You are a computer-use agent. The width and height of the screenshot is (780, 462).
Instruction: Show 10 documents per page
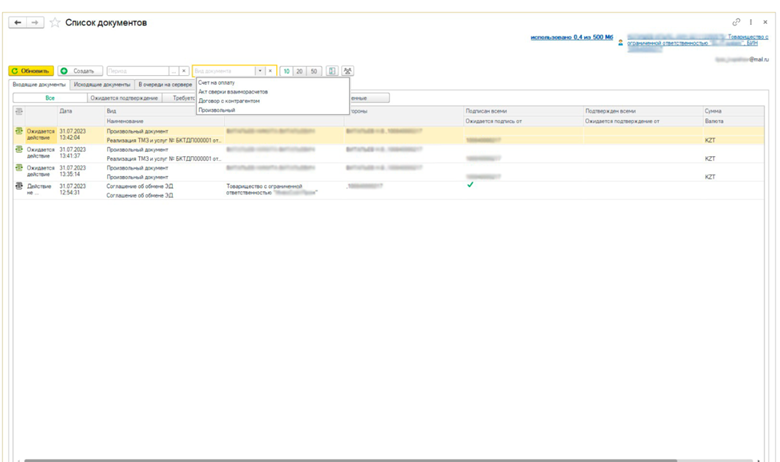[x=286, y=71]
